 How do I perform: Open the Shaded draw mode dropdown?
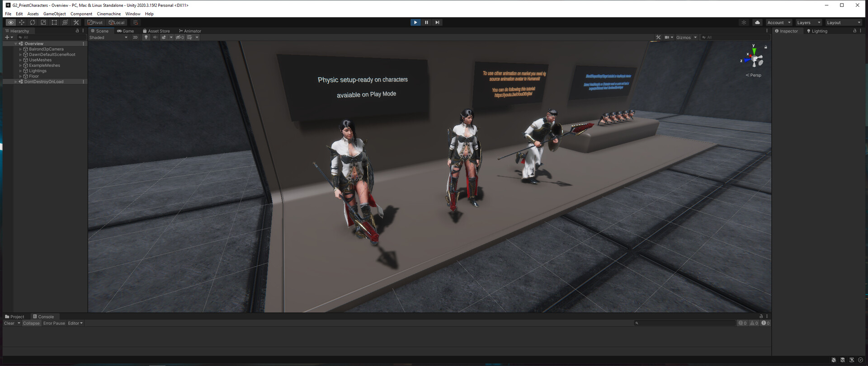pos(108,37)
